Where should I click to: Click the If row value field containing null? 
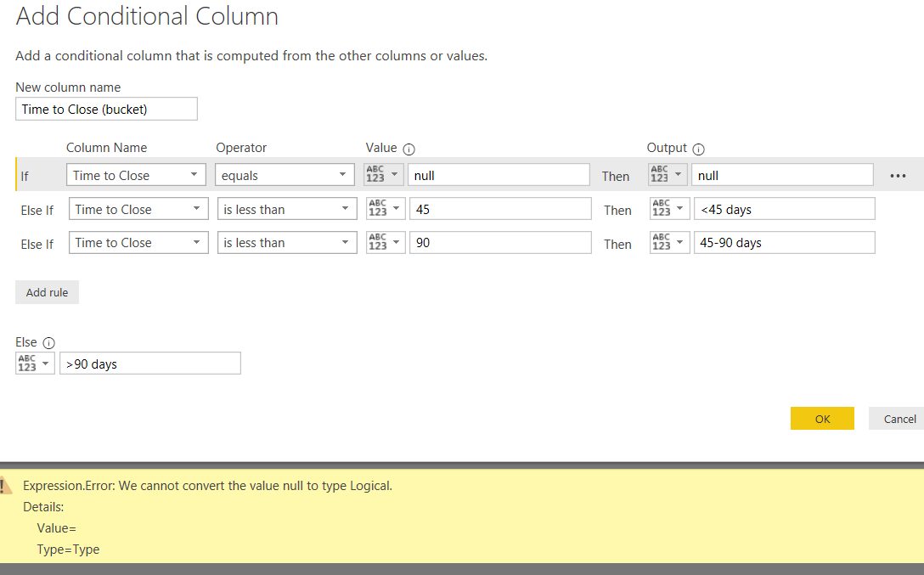coord(499,175)
